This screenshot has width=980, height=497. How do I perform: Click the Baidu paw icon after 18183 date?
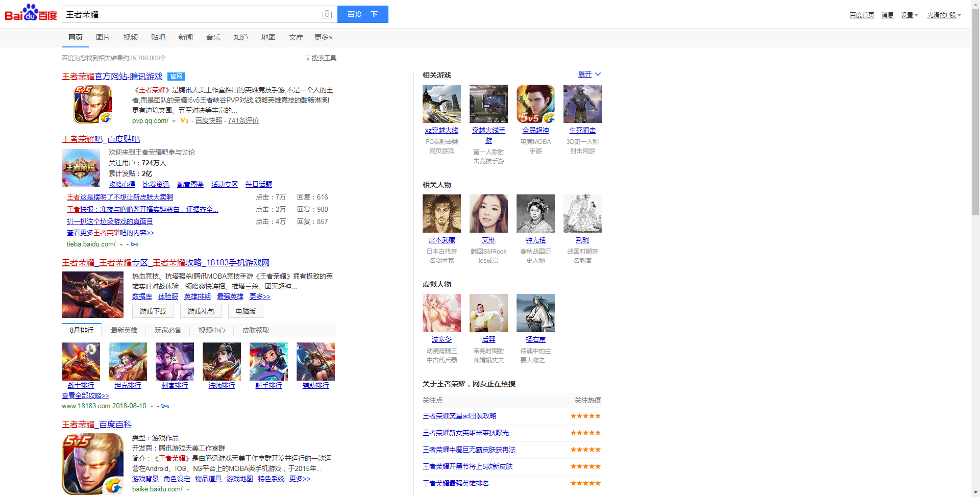tap(165, 406)
